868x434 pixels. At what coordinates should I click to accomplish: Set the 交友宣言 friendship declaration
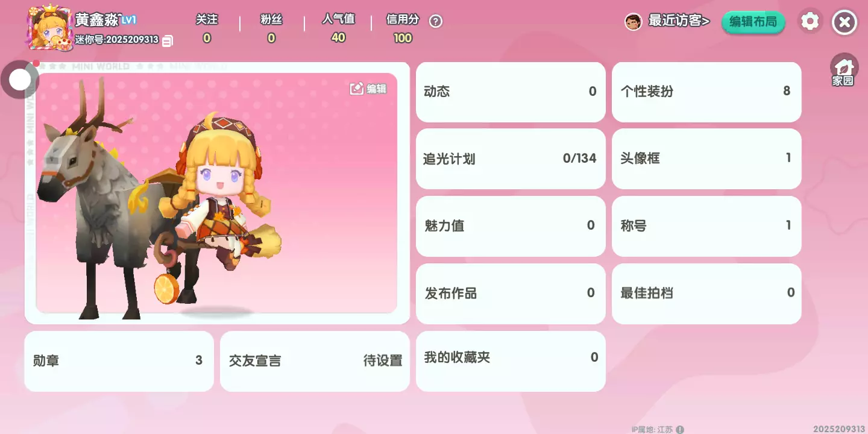(315, 362)
